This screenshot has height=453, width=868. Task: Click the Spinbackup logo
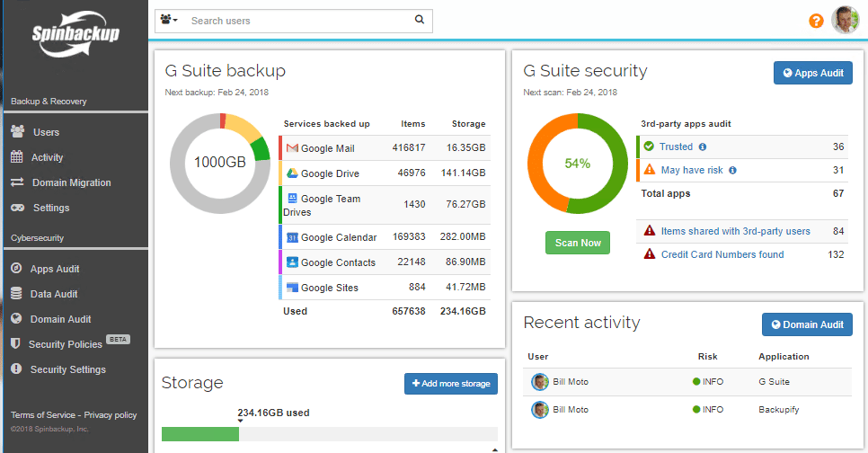tap(75, 34)
